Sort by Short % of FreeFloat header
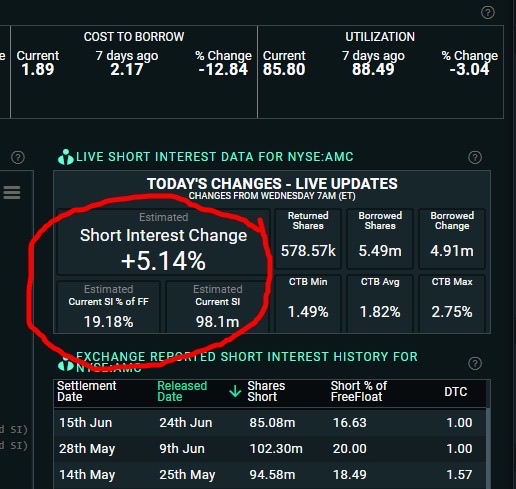Viewport: 516px width, 489px height. click(x=359, y=391)
